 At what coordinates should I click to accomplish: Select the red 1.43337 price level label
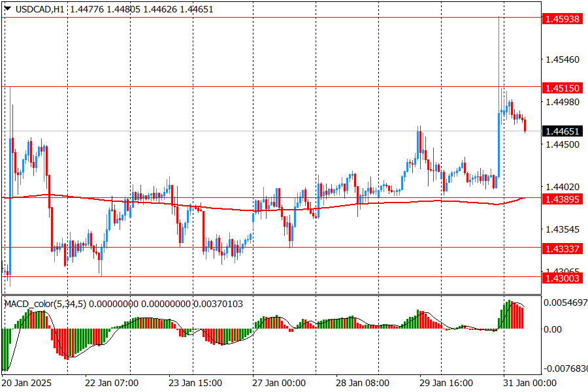click(x=562, y=249)
